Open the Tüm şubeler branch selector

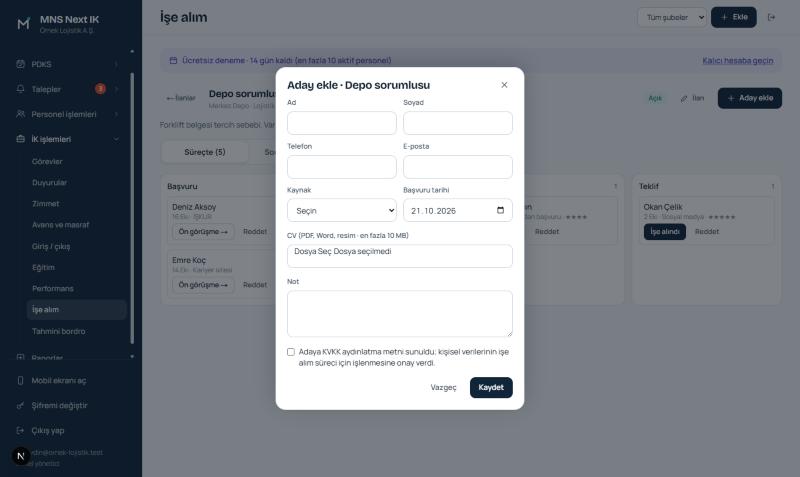(x=672, y=17)
